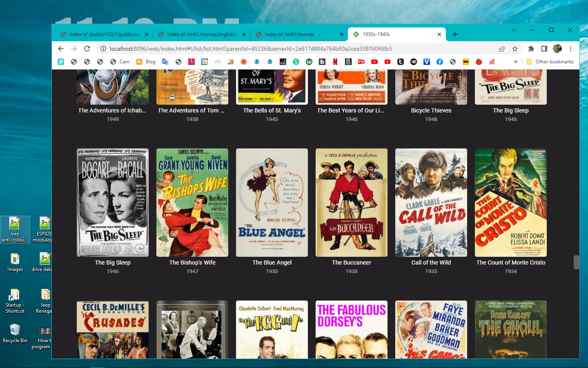Click the year 1930 under The Blue Angel
Viewport: 588px width, 368px height.
(272, 271)
